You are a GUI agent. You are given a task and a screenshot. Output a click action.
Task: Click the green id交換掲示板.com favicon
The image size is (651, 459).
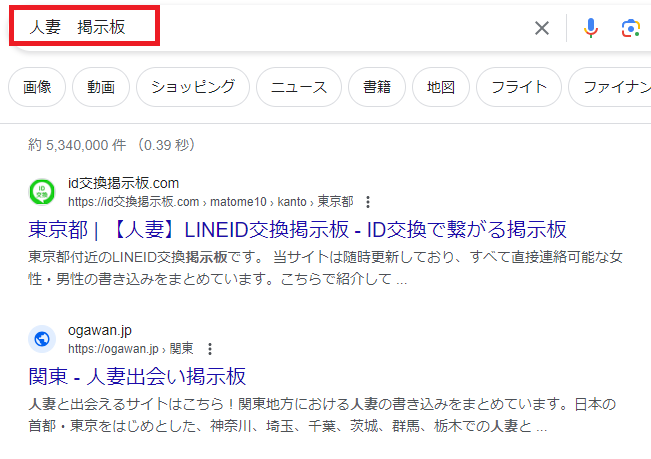pyautogui.click(x=42, y=191)
